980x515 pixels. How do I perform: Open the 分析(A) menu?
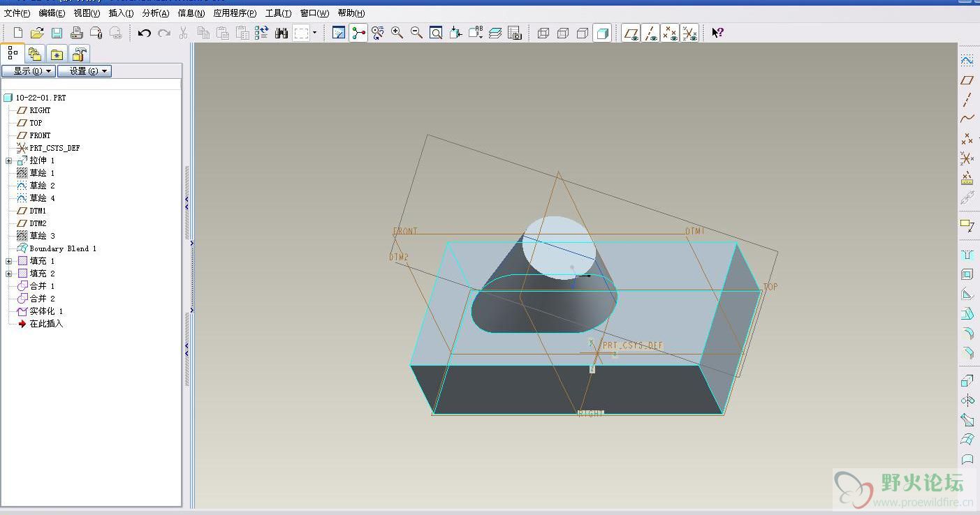(x=156, y=13)
